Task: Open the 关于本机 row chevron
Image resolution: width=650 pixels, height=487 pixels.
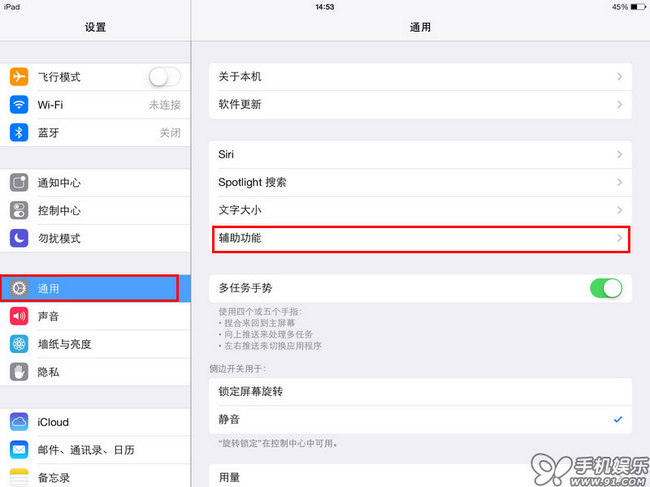Action: [x=620, y=77]
